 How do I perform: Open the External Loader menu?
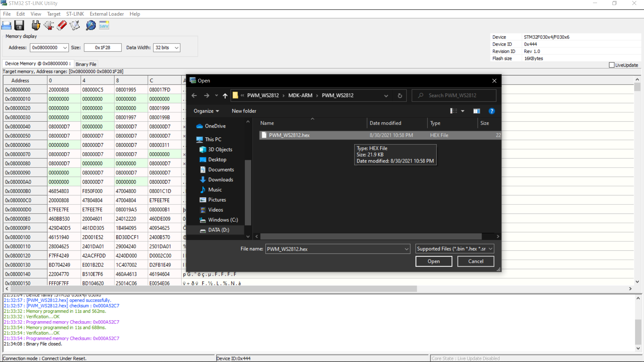coord(107,14)
